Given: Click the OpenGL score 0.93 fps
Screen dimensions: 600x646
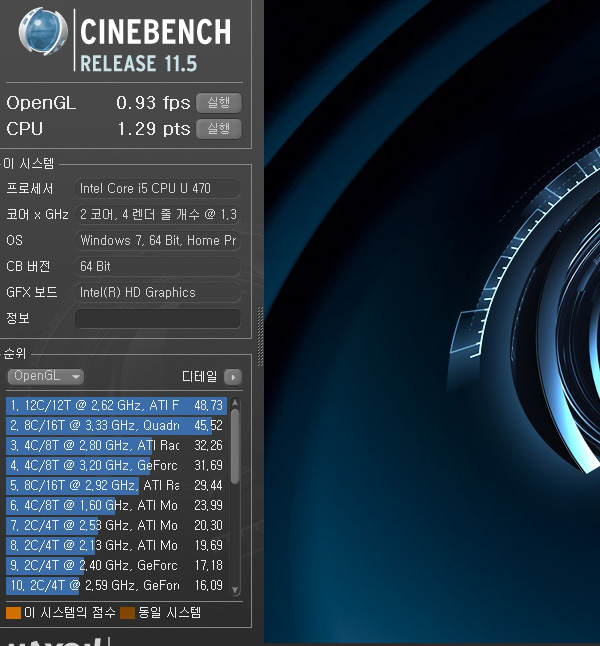Looking at the screenshot, I should [153, 103].
